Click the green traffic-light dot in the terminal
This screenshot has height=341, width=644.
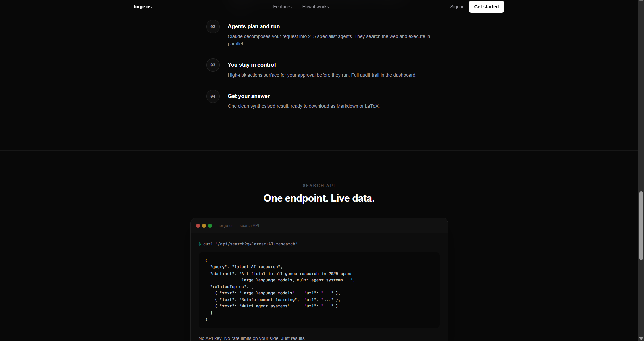210,226
